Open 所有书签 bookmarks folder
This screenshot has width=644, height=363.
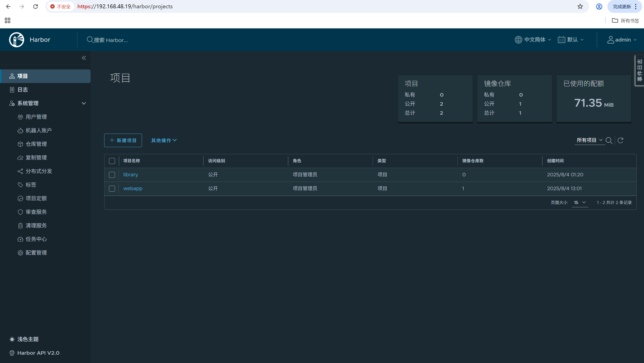coord(626,21)
